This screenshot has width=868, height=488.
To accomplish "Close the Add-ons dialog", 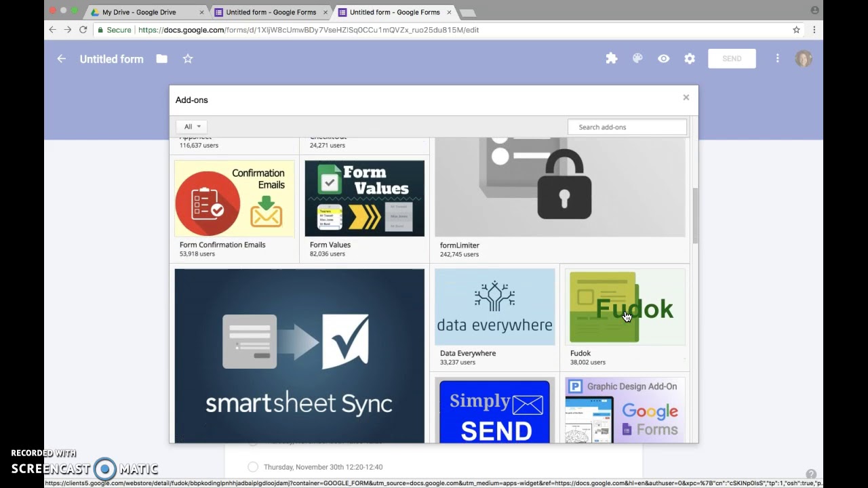I will (x=686, y=98).
